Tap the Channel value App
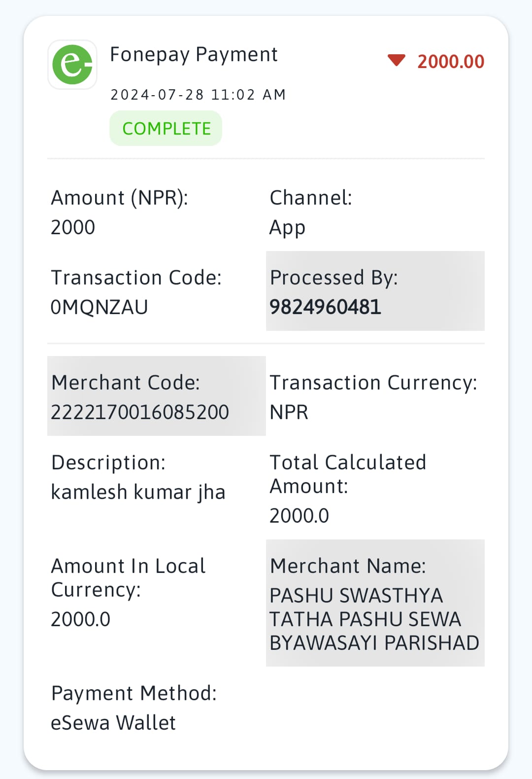 pos(287,228)
